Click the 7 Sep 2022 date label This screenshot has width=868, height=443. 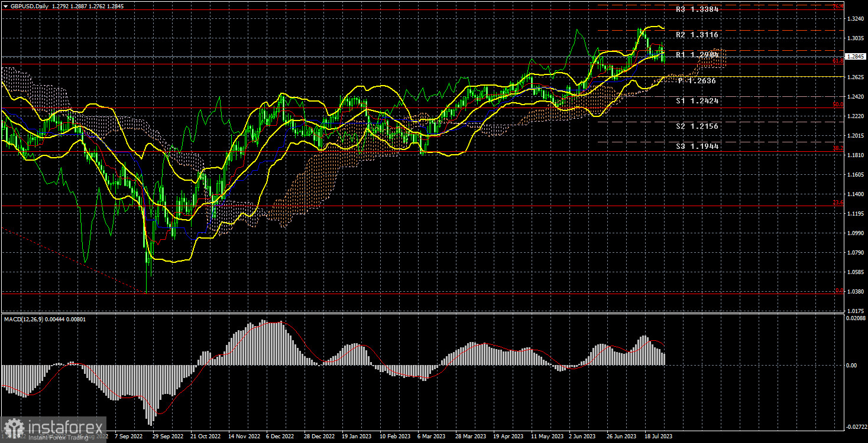click(129, 437)
